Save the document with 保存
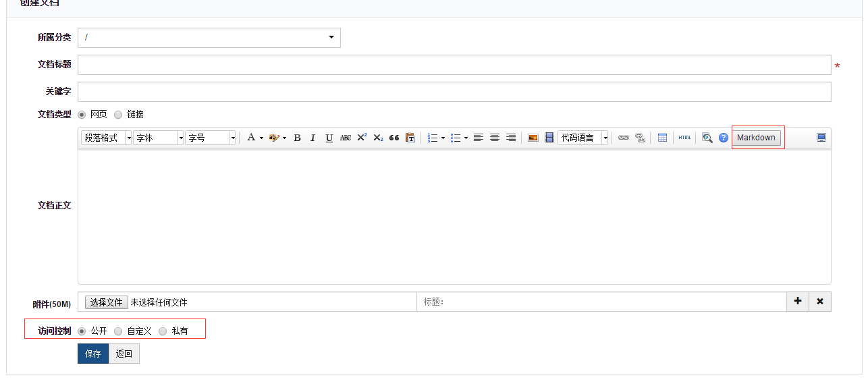Viewport: 868px width, 388px height. tap(93, 354)
